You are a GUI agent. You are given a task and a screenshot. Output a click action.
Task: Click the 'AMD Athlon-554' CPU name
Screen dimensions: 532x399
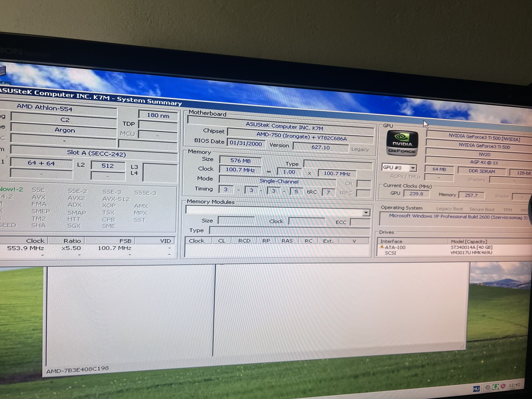click(x=45, y=107)
